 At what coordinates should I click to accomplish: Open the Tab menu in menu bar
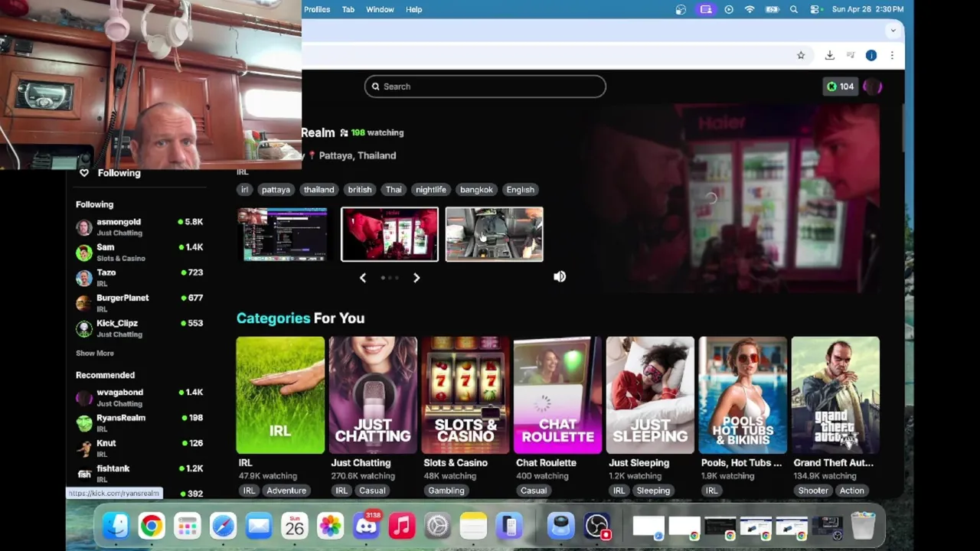(348, 9)
